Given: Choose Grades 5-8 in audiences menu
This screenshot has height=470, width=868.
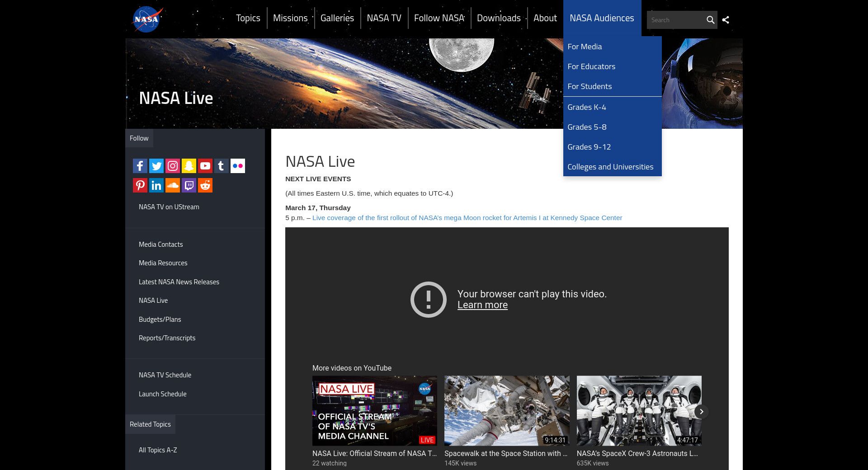Looking at the screenshot, I should [587, 127].
